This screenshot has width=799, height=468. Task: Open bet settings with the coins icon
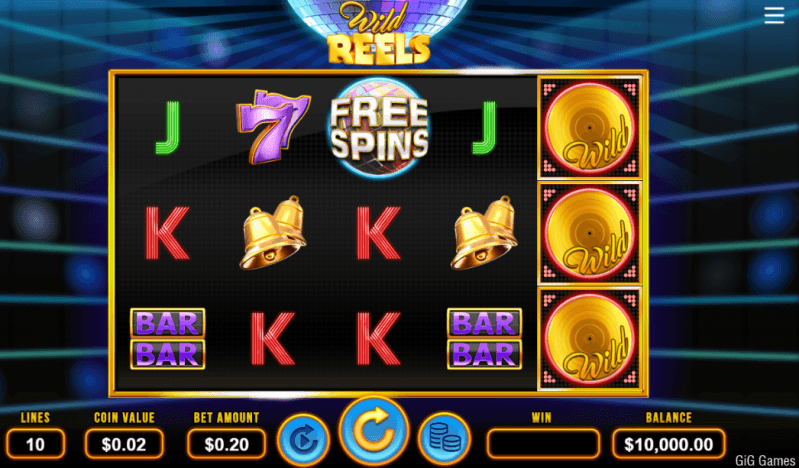point(444,438)
